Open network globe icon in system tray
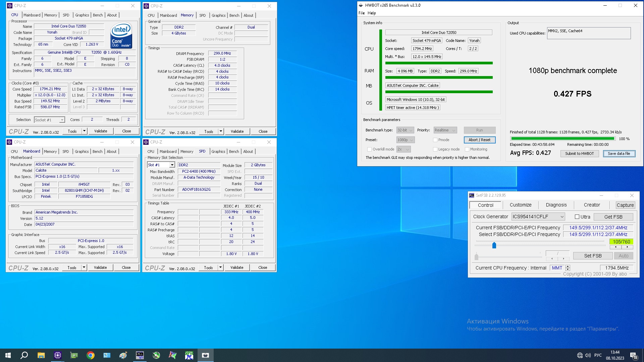The image size is (644, 362). [x=580, y=355]
